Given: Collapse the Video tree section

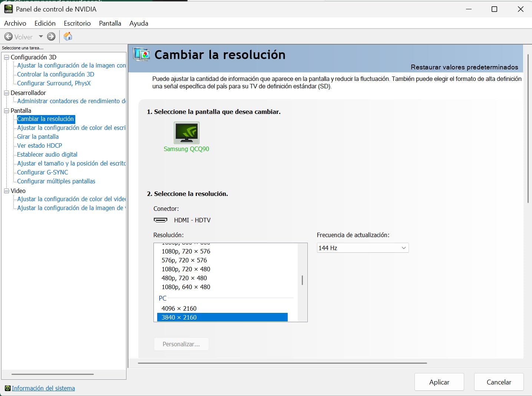Looking at the screenshot, I should tap(6, 191).
